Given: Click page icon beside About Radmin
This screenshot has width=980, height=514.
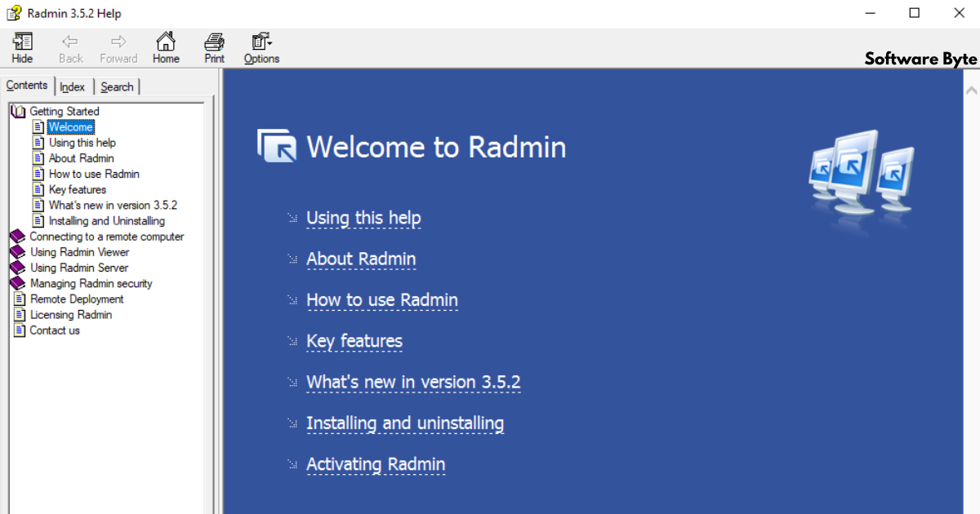Looking at the screenshot, I should pyautogui.click(x=38, y=158).
